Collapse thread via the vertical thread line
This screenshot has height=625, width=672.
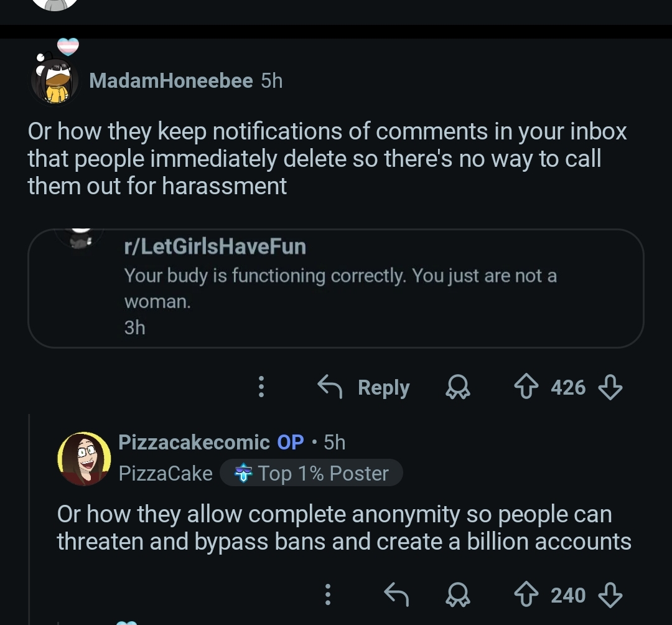29,519
